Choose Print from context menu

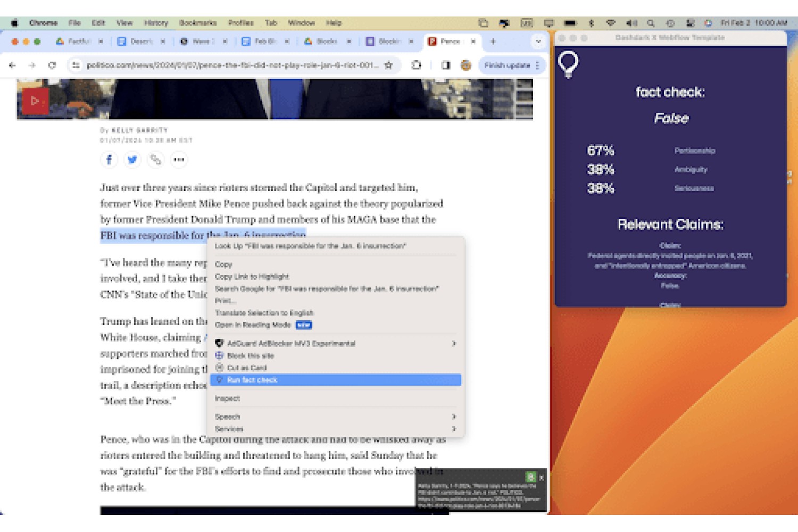pyautogui.click(x=335, y=301)
